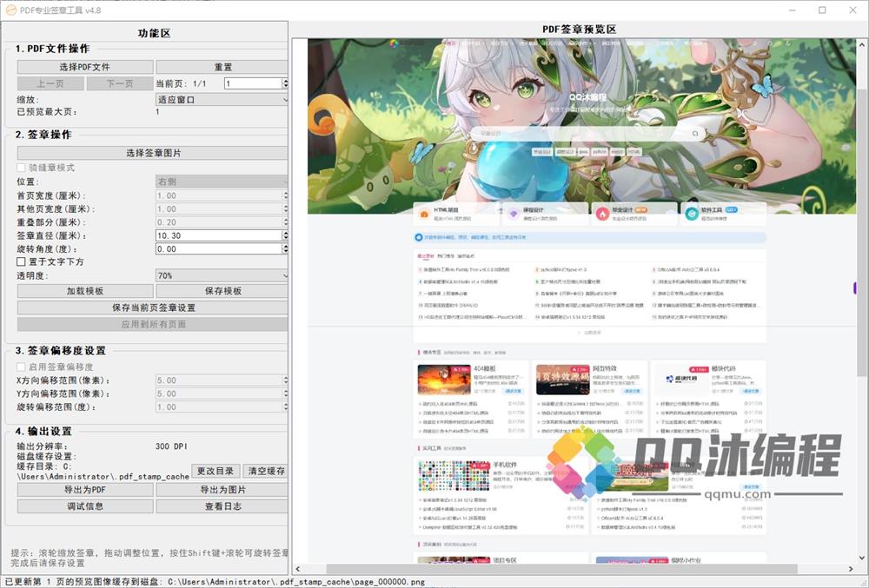Open the 缩放 zoom dropdown showing 适应窗口
The height and width of the screenshot is (588, 869).
point(220,98)
